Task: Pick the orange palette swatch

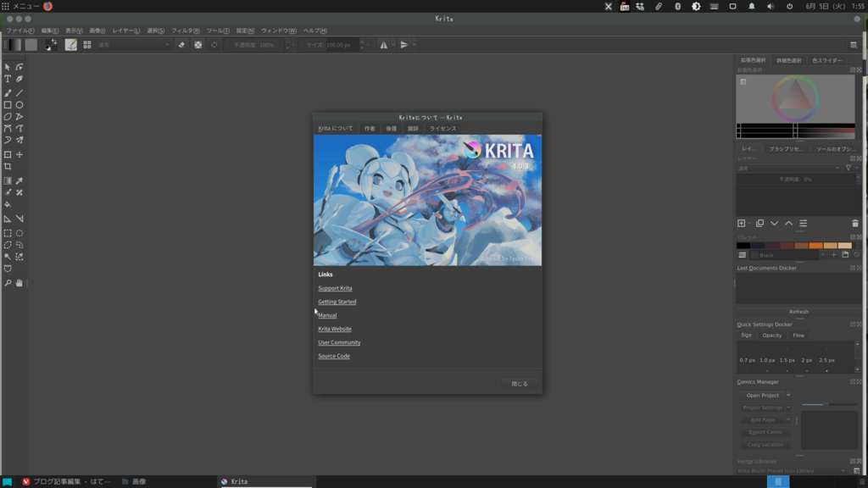Action: coord(815,246)
